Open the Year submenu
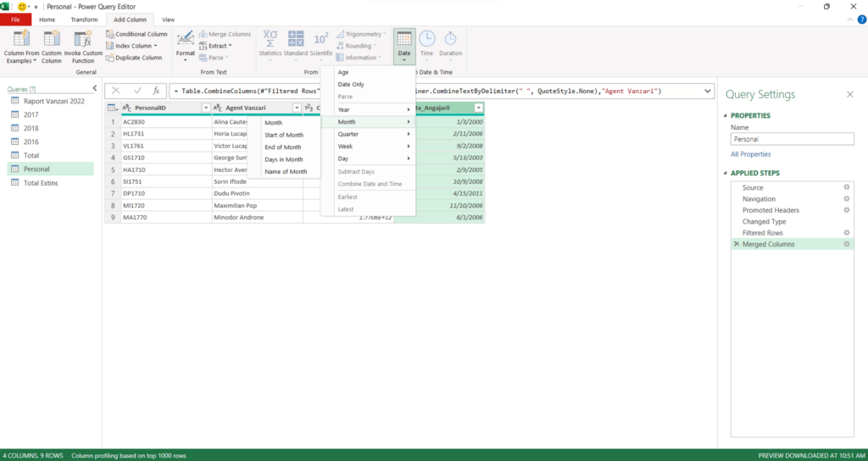The height and width of the screenshot is (461, 868). tap(368, 109)
